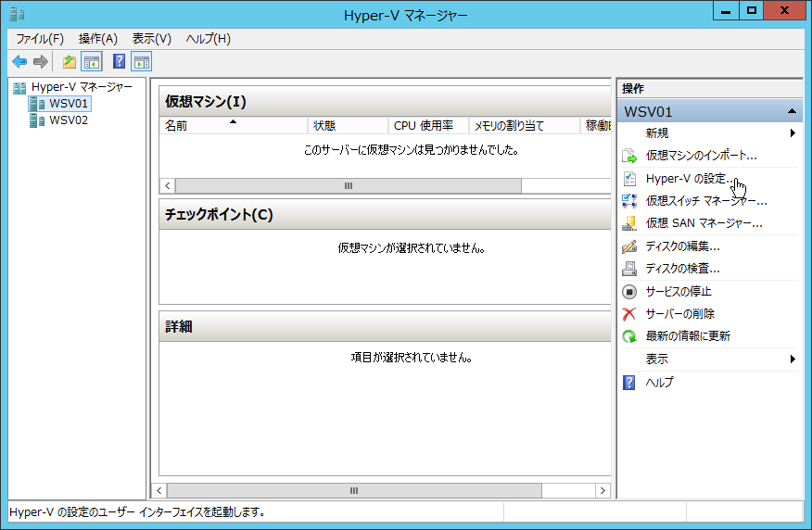The width and height of the screenshot is (812, 530).
Task: Click the ヘルプ icon in actions pane
Action: 628,383
